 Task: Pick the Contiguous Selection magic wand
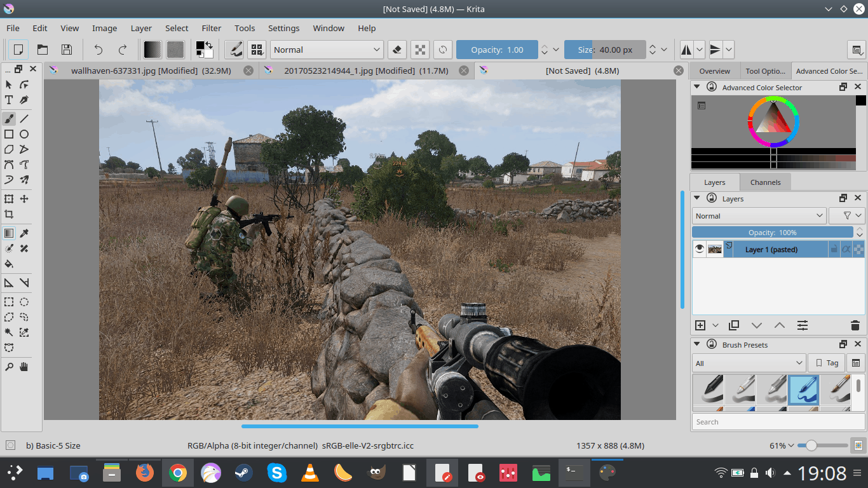(x=9, y=332)
